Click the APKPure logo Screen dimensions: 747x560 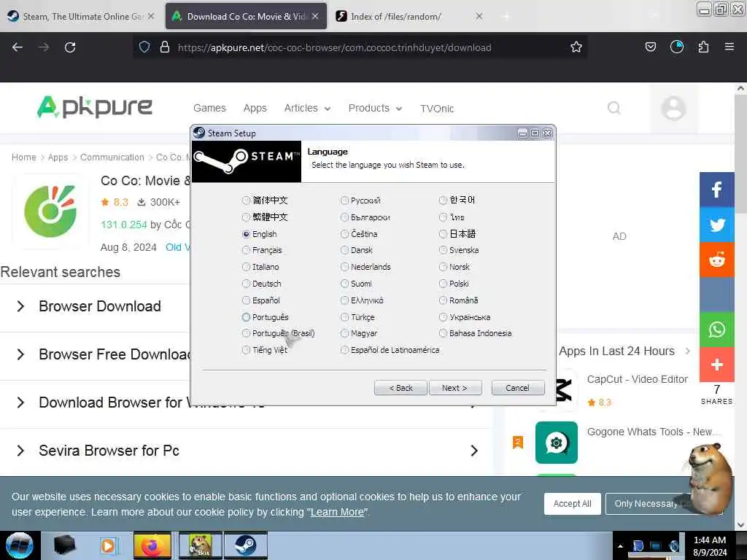[x=95, y=107]
